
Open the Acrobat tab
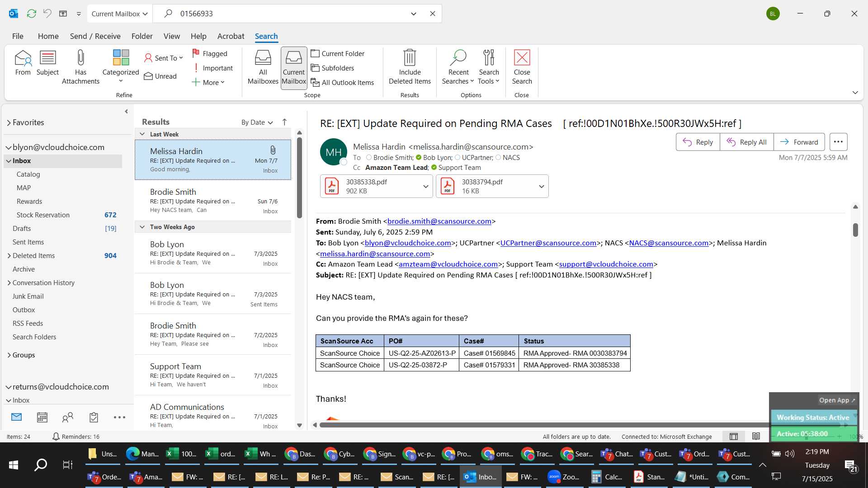(231, 36)
